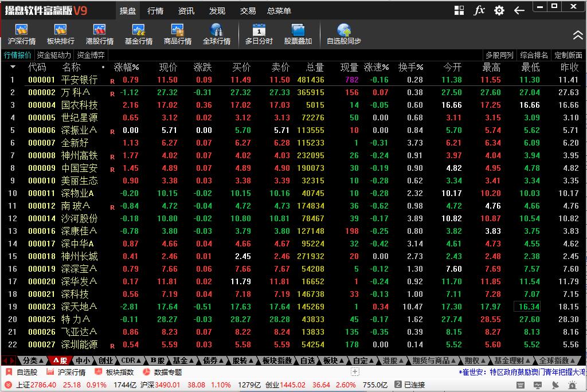
Task: Open the 资讯 menu
Action: [186, 11]
